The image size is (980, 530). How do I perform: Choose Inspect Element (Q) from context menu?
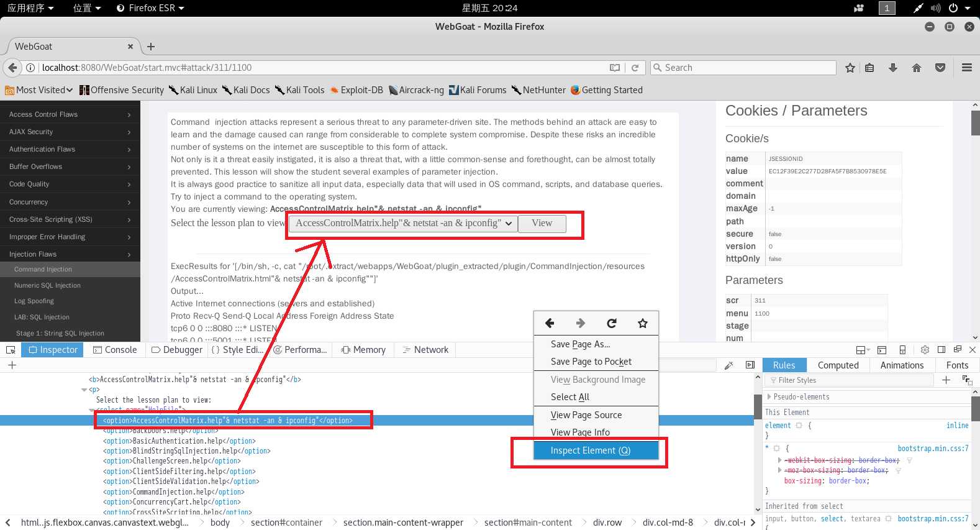coord(596,450)
